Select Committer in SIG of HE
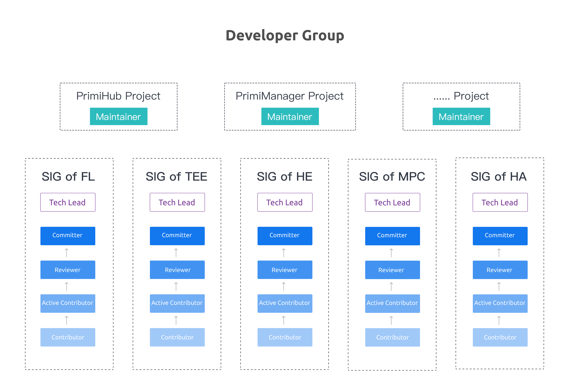This screenshot has width=571, height=392. tap(285, 236)
